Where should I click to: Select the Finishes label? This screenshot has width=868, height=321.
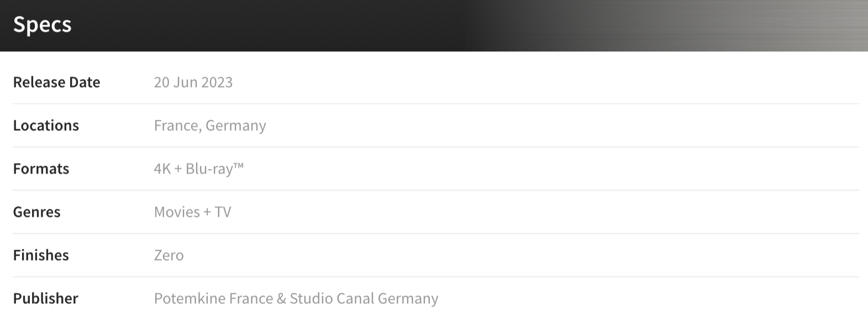pyautogui.click(x=41, y=255)
